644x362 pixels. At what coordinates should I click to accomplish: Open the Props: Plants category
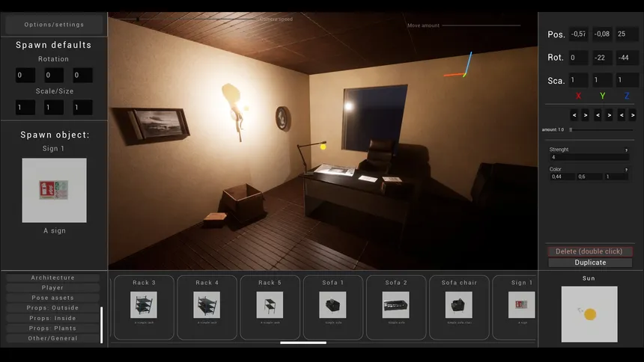pos(53,328)
